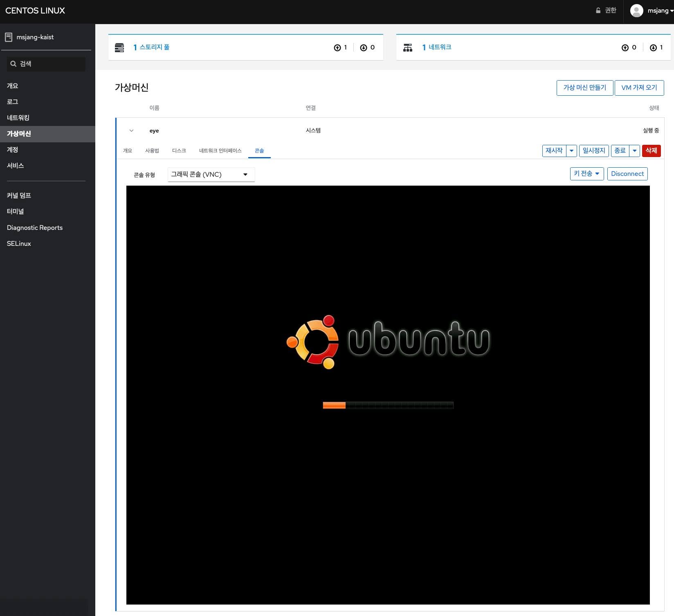Switch to the 네트워크 인터페이스 tab

[220, 151]
